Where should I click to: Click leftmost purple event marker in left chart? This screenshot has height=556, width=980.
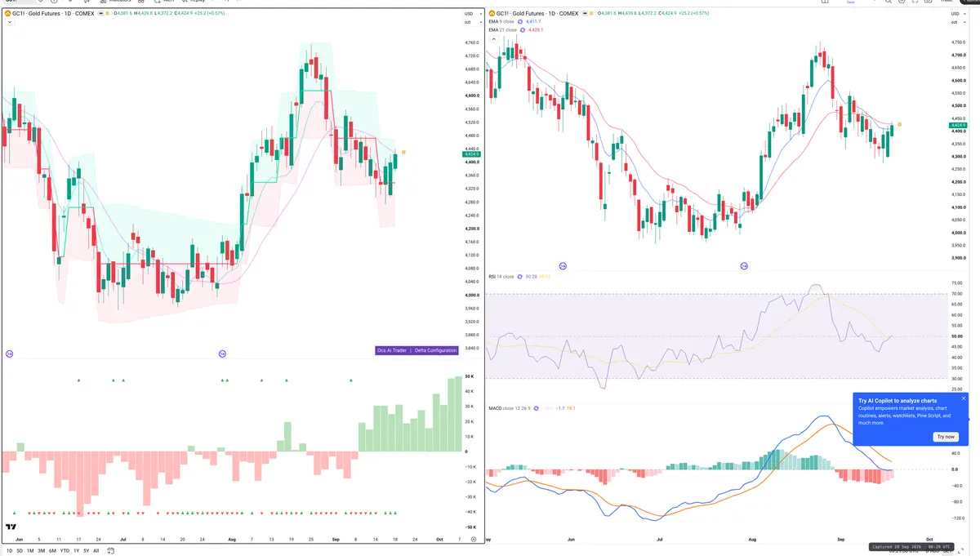coord(10,354)
